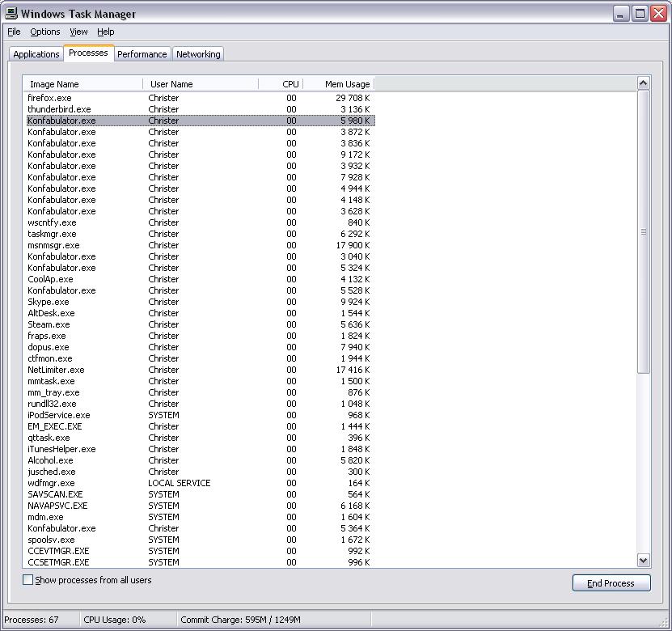Select the ctfmon.exe process

(201, 358)
